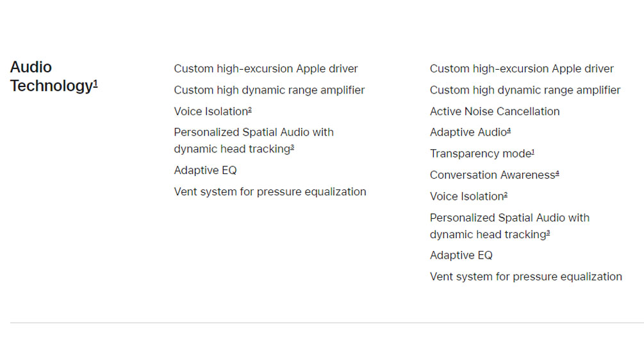Click the Transparency mode list item
Screen dimensions: 644x345
480,154
